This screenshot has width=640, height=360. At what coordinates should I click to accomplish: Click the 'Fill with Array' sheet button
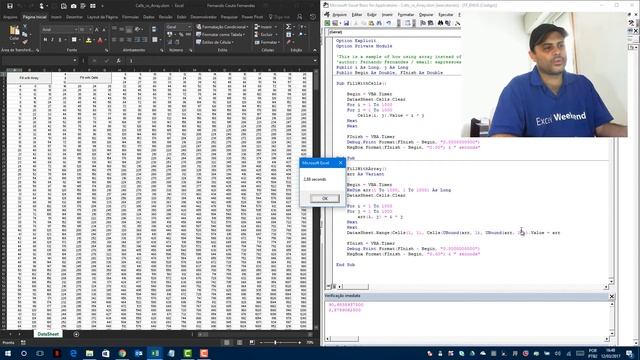(29, 78)
